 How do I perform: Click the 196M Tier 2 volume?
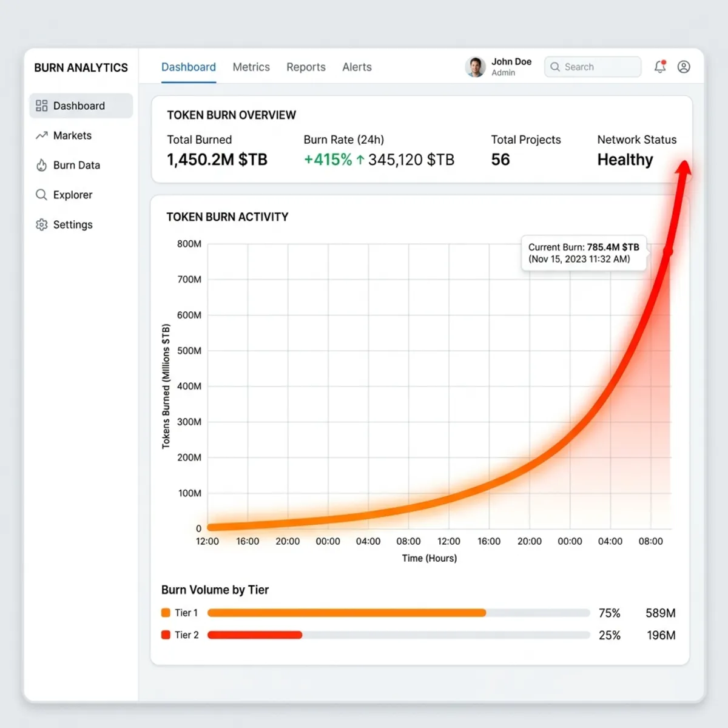pos(661,635)
